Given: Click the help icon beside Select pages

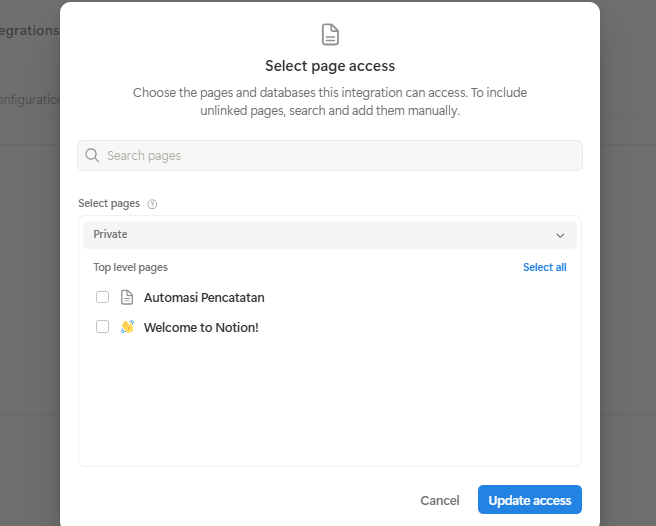Looking at the screenshot, I should coord(153,204).
